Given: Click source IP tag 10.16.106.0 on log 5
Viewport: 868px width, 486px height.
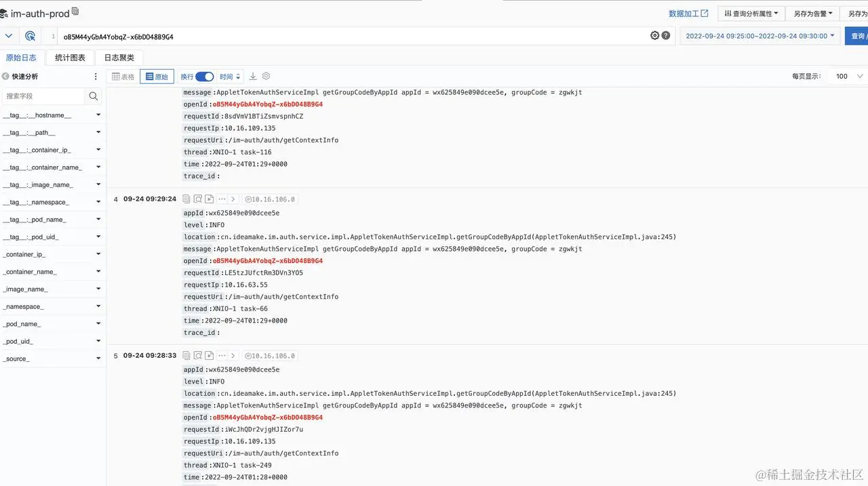Looking at the screenshot, I should 270,356.
